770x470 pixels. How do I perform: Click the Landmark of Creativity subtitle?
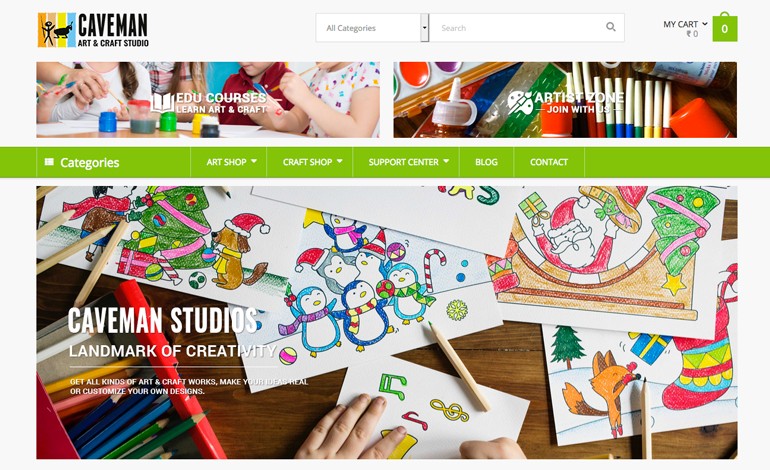pos(173,351)
